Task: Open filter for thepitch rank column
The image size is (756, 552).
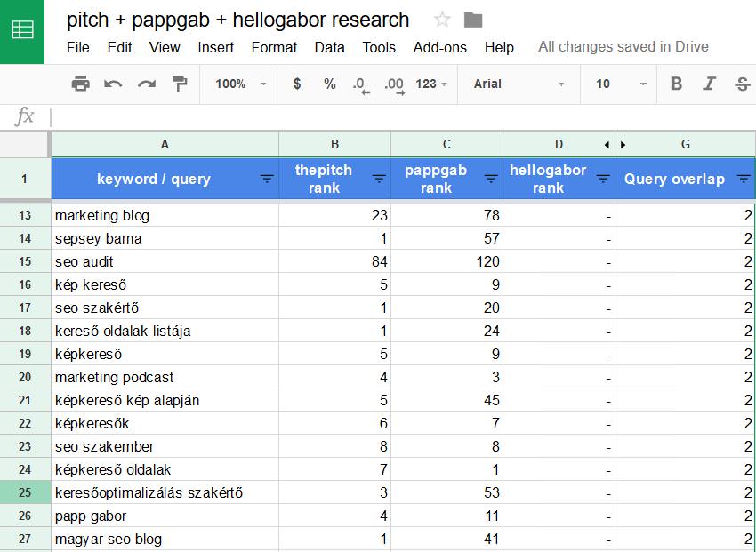Action: coord(379,179)
